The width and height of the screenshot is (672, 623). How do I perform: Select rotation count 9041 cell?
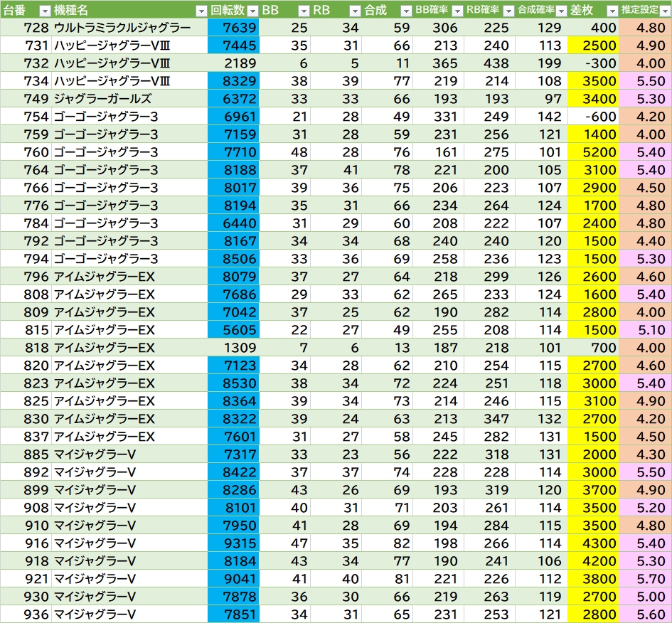[233, 579]
